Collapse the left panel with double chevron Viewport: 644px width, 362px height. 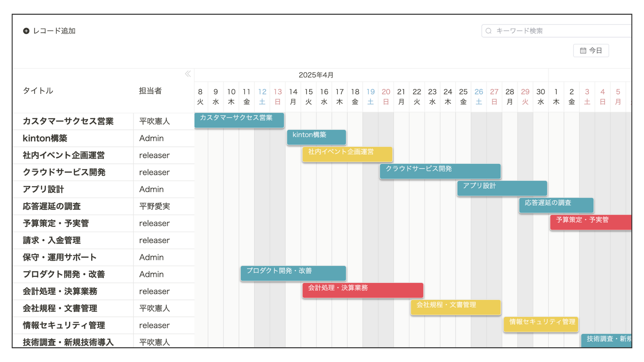pyautogui.click(x=188, y=74)
